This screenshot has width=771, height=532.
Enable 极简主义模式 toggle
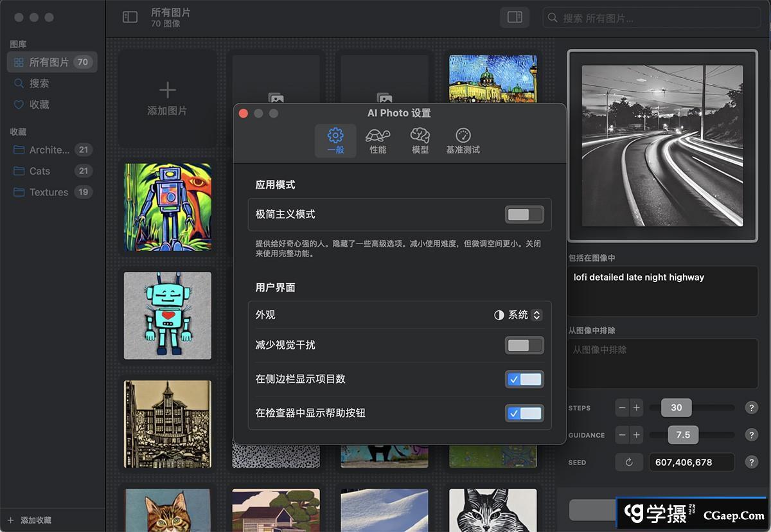[524, 214]
